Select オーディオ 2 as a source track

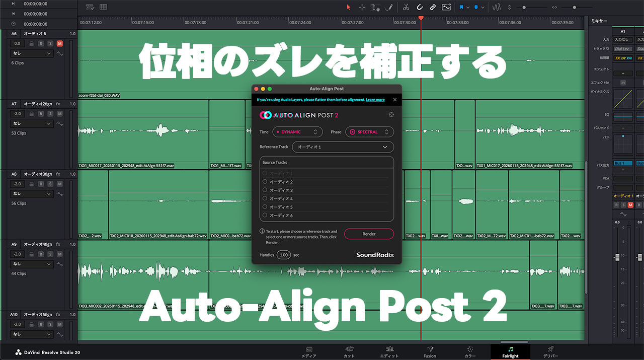265,181
